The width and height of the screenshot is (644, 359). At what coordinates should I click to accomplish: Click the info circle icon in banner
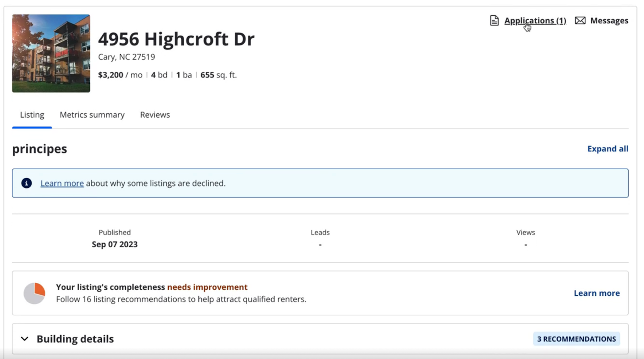pyautogui.click(x=27, y=183)
